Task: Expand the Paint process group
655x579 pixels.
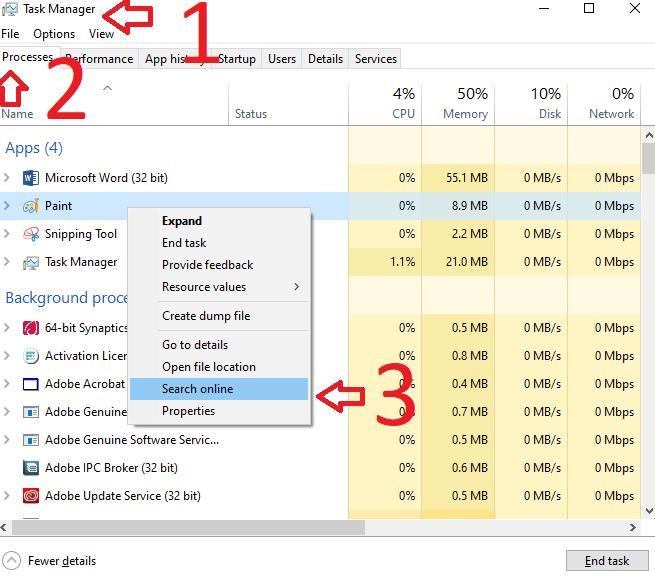Action: tap(6, 206)
